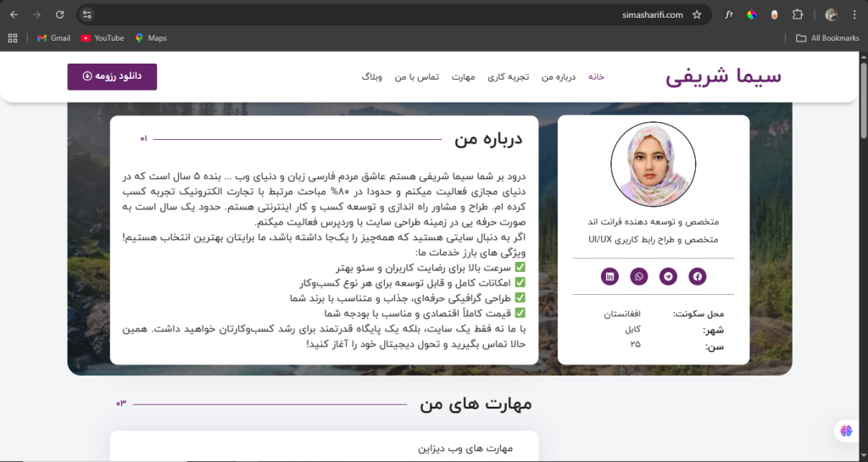Go to the تجربه کاری menu item
This screenshot has width=868, height=462.
509,77
